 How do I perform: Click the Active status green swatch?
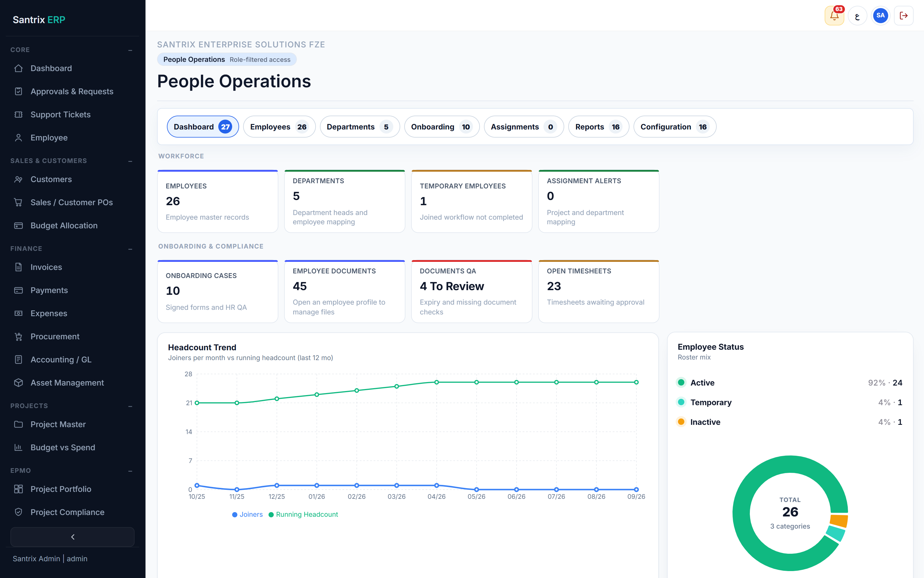click(681, 382)
